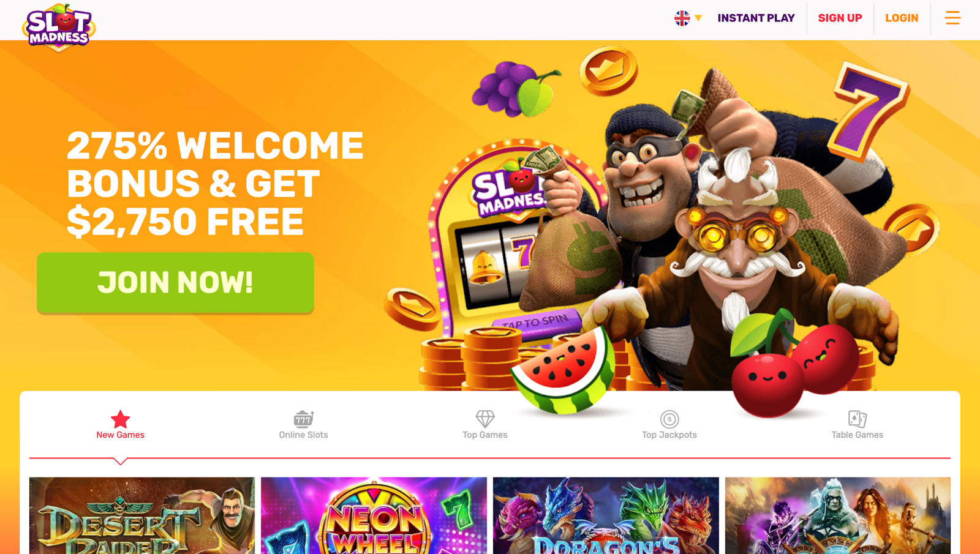
Task: Open the Neon Wheel game thumbnail
Action: 374,515
